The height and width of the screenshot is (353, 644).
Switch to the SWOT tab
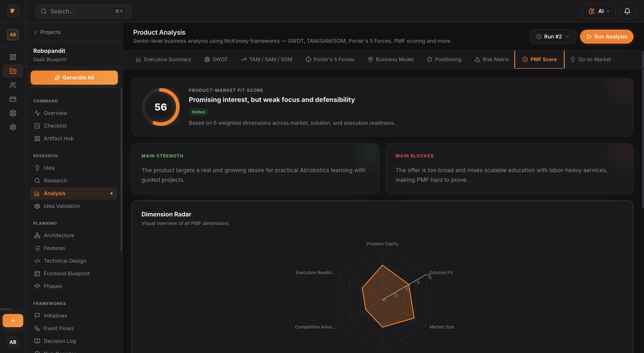click(216, 59)
